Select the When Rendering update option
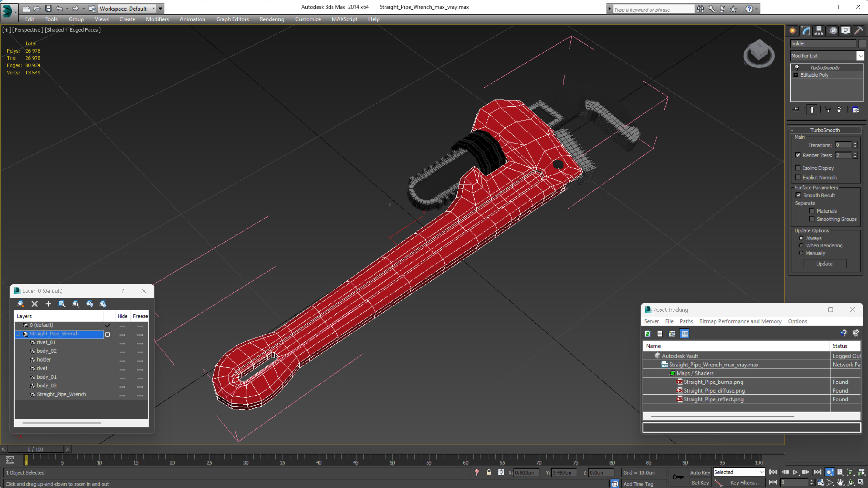 pos(801,245)
